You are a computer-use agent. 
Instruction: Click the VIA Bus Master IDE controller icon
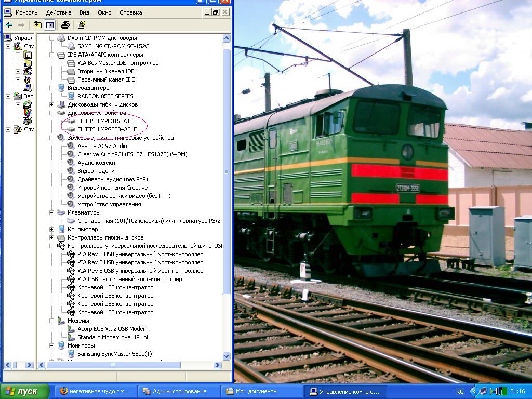pyautogui.click(x=71, y=63)
